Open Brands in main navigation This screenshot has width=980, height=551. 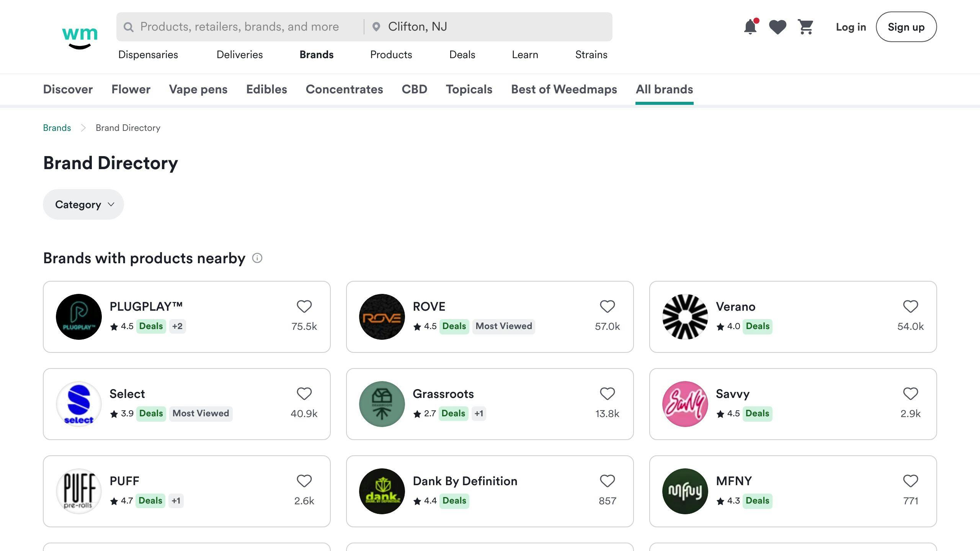click(317, 55)
